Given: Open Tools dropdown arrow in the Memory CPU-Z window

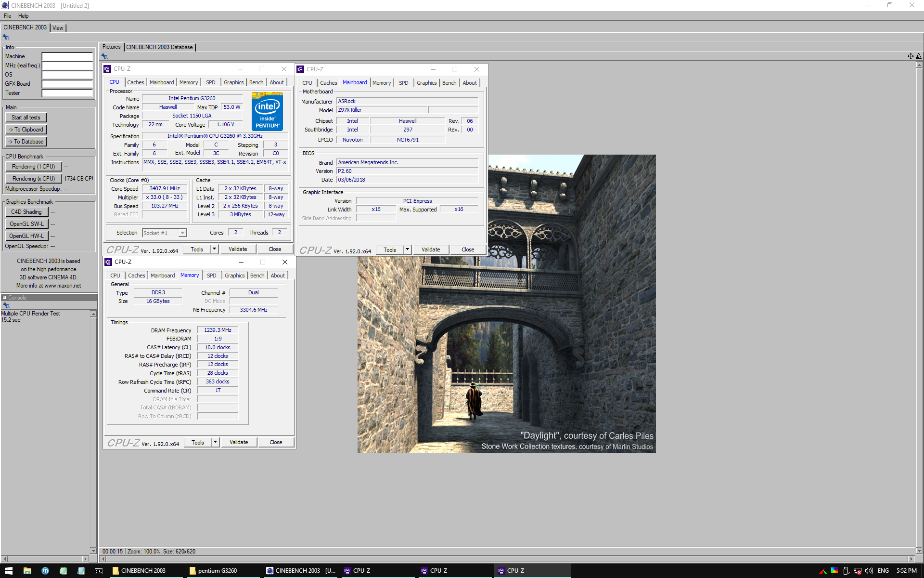Looking at the screenshot, I should click(216, 442).
